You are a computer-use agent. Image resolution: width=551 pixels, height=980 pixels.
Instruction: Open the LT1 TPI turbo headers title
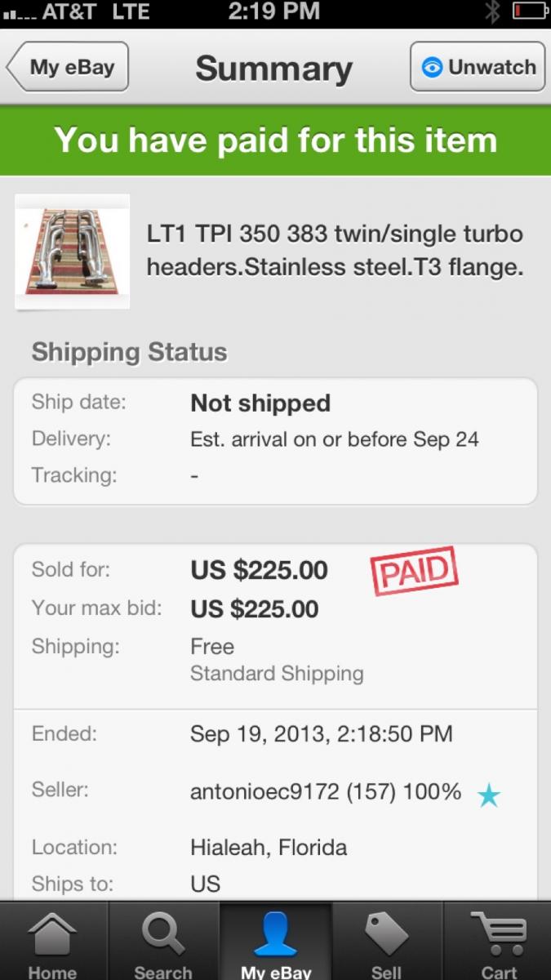click(x=335, y=251)
